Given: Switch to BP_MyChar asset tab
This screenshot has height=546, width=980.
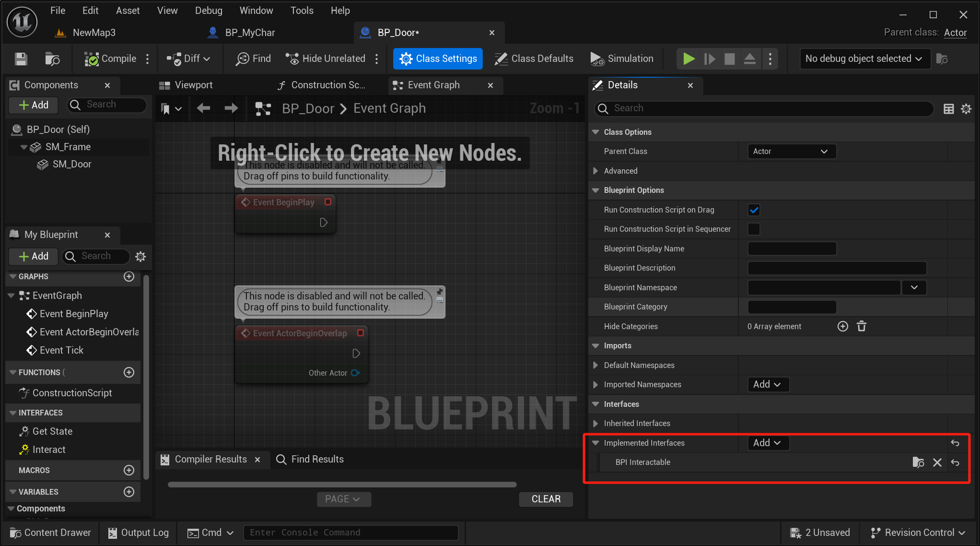Looking at the screenshot, I should 241,33.
